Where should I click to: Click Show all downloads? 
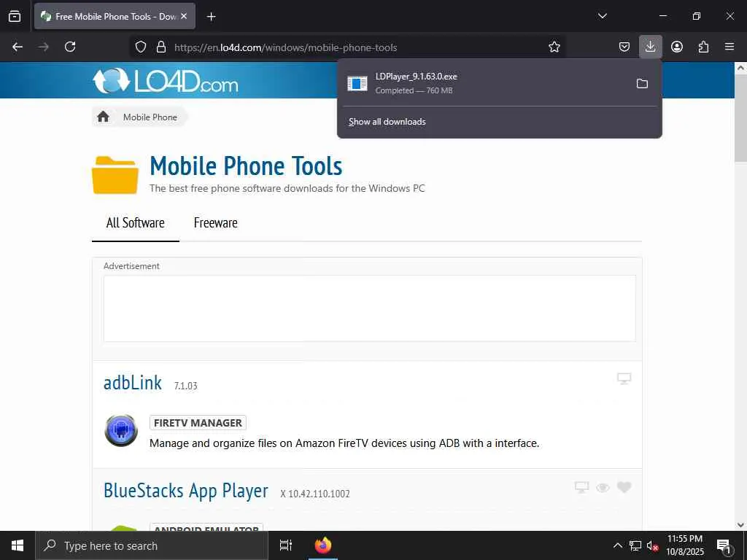(x=387, y=122)
